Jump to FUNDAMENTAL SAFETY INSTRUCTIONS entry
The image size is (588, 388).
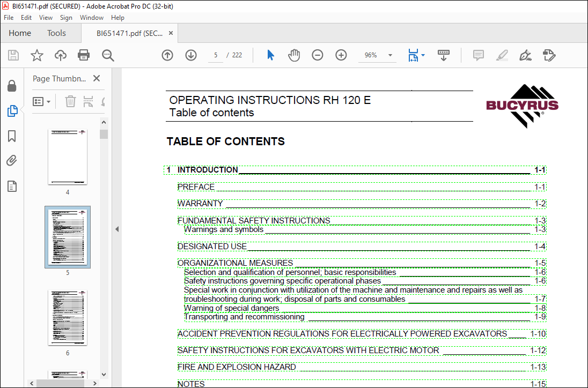coord(362,221)
